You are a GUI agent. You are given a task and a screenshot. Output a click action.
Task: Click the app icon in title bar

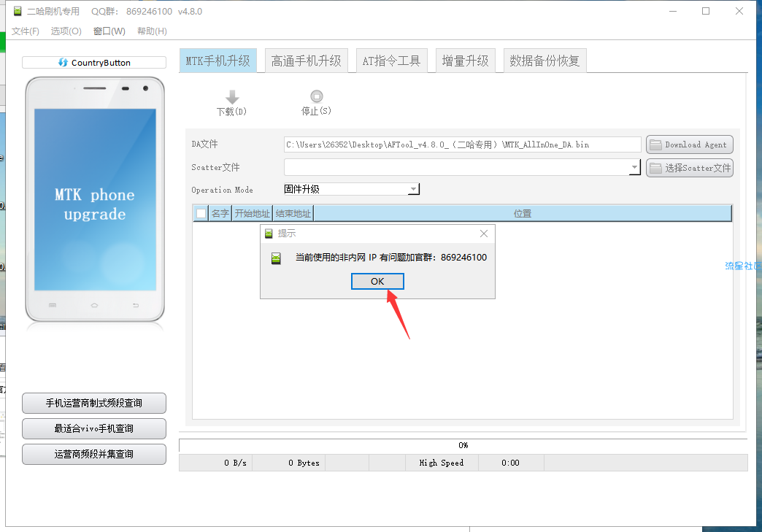click(x=18, y=11)
